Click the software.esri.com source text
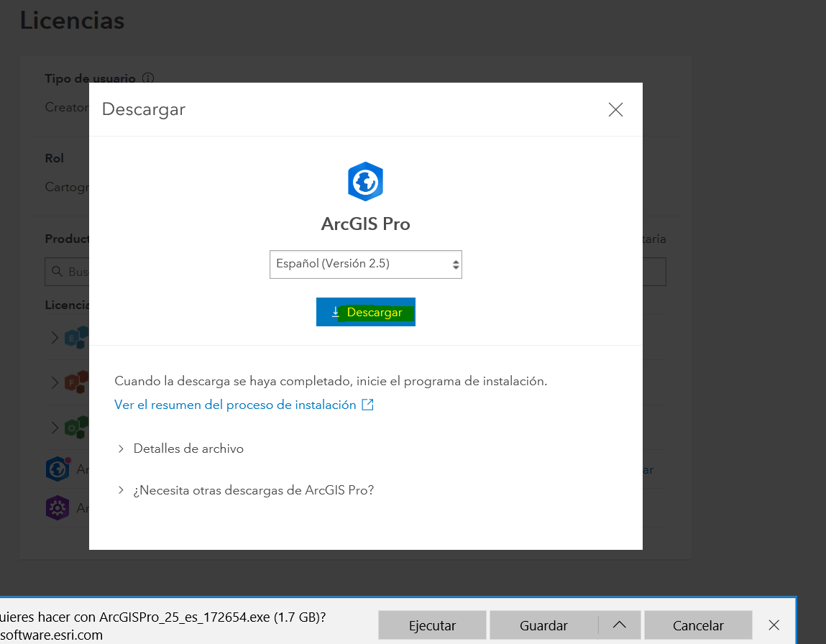Viewport: 826px width, 644px height. [51, 635]
